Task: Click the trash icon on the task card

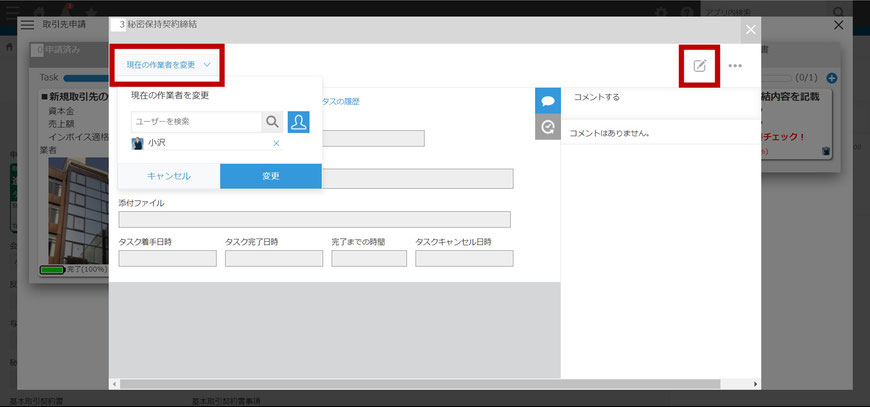Action: pos(826,151)
